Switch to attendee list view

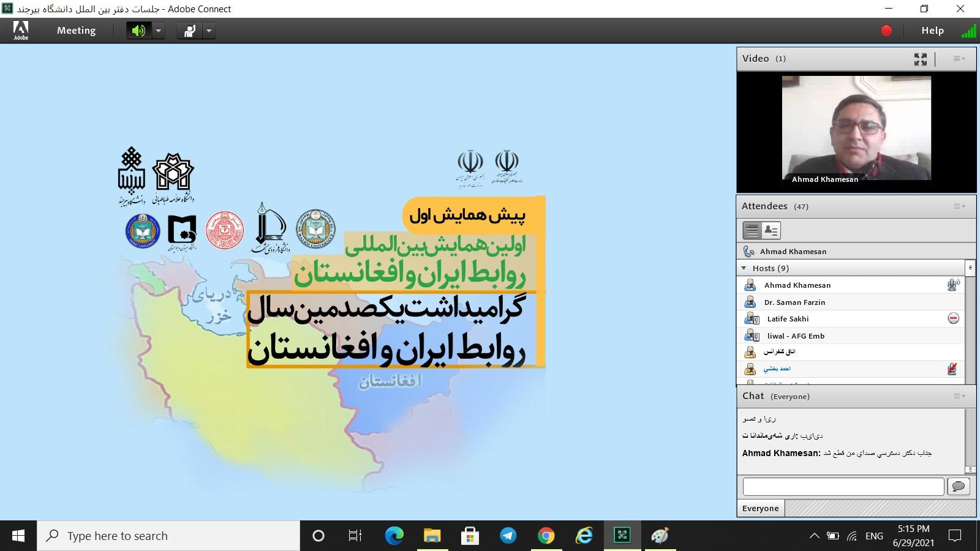(752, 231)
